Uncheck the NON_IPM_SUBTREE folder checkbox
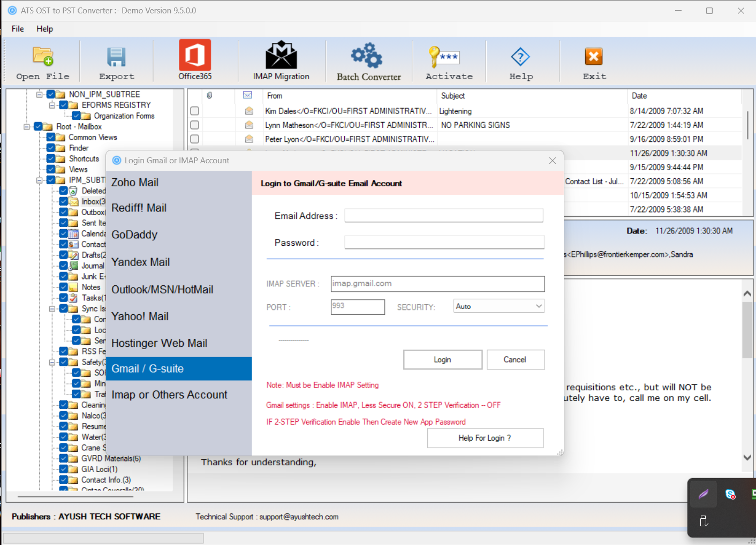756x545 pixels. (51, 94)
